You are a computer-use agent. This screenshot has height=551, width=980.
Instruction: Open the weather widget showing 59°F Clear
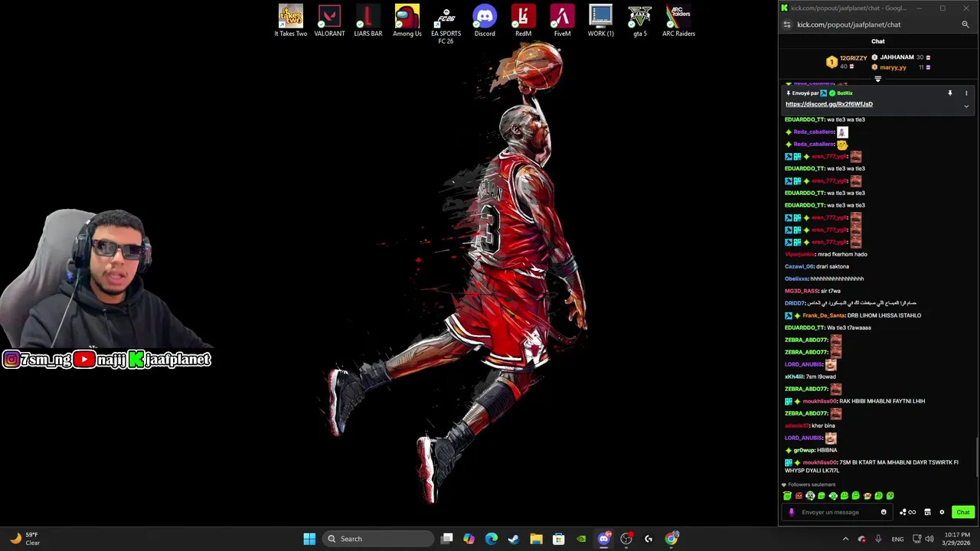tap(24, 539)
